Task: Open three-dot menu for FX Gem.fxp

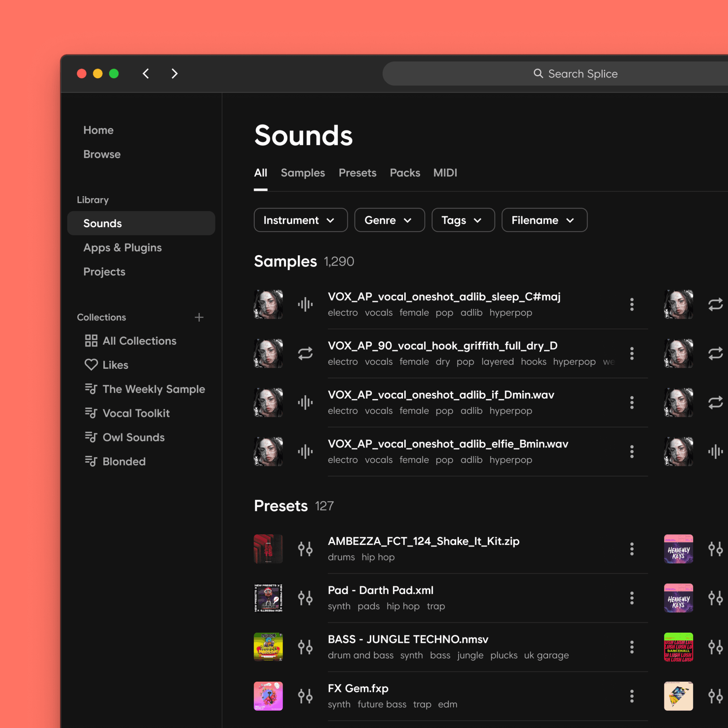Action: (632, 696)
